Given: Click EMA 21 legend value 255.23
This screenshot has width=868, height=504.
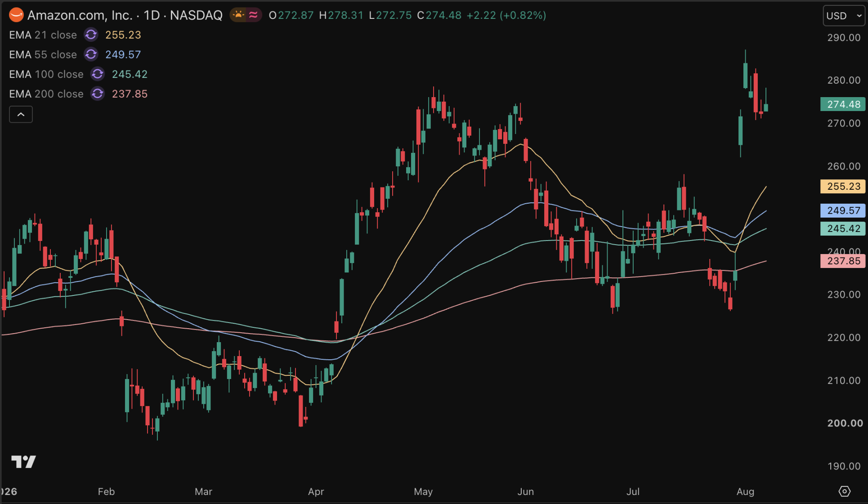Looking at the screenshot, I should [123, 35].
